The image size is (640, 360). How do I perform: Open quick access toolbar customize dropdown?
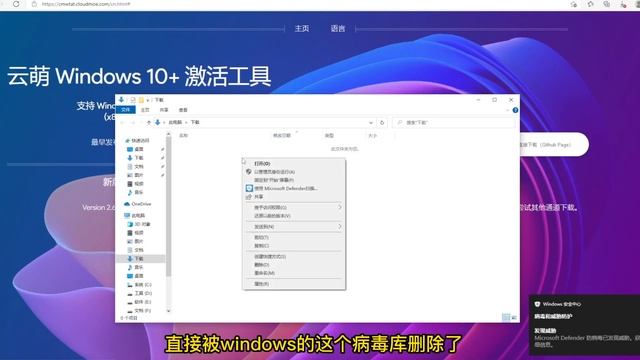tap(148, 100)
